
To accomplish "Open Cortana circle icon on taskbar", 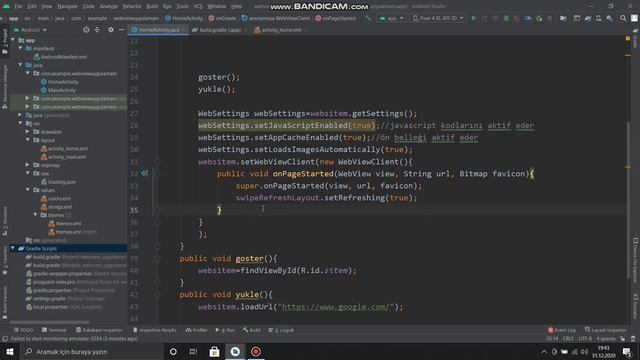I will [173, 351].
